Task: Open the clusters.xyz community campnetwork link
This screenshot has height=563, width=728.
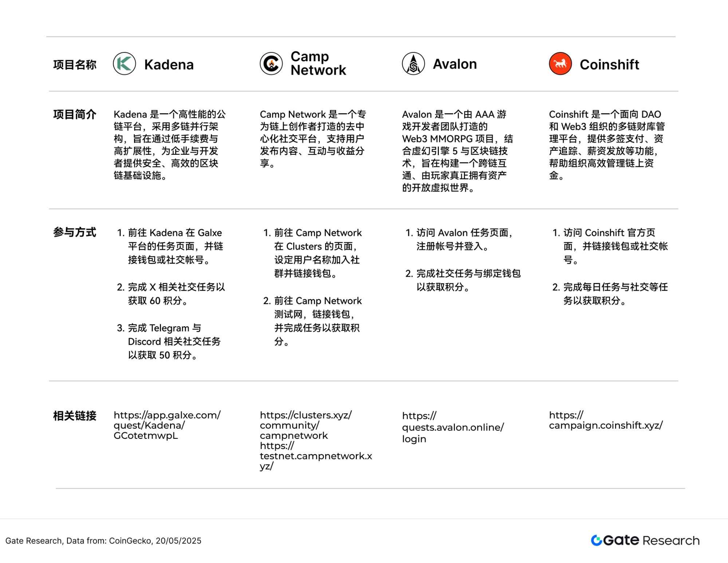Action: tap(305, 425)
